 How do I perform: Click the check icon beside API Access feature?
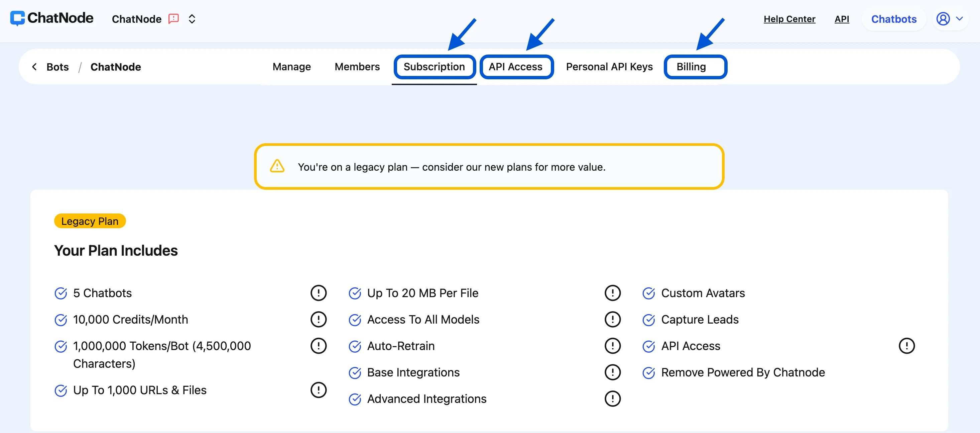tap(649, 346)
